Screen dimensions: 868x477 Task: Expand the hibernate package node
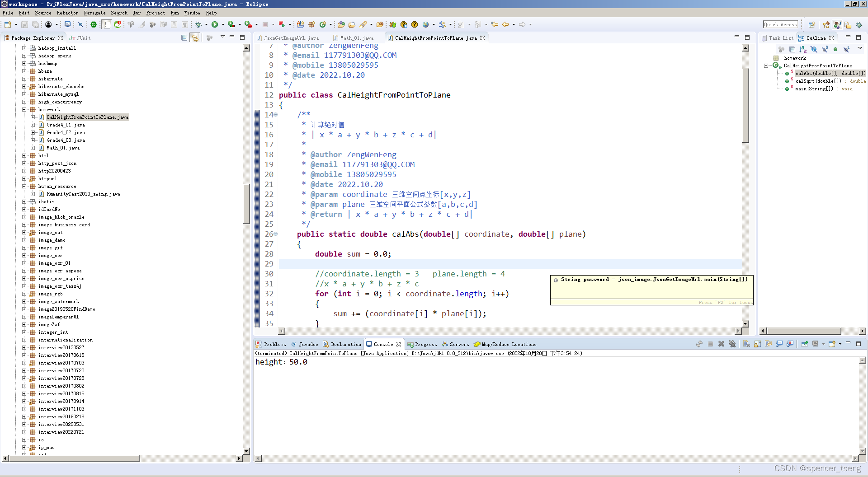[x=24, y=79]
